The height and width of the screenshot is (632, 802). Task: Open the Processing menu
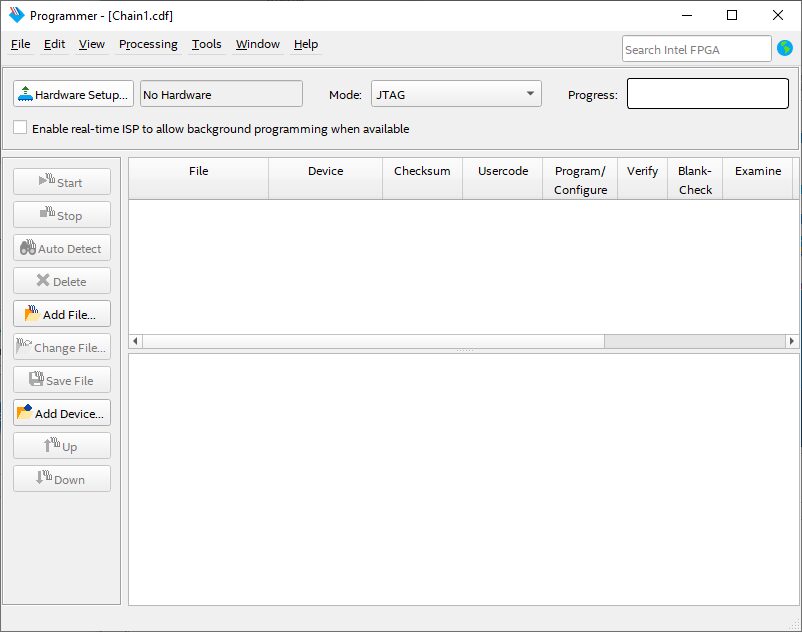[148, 44]
